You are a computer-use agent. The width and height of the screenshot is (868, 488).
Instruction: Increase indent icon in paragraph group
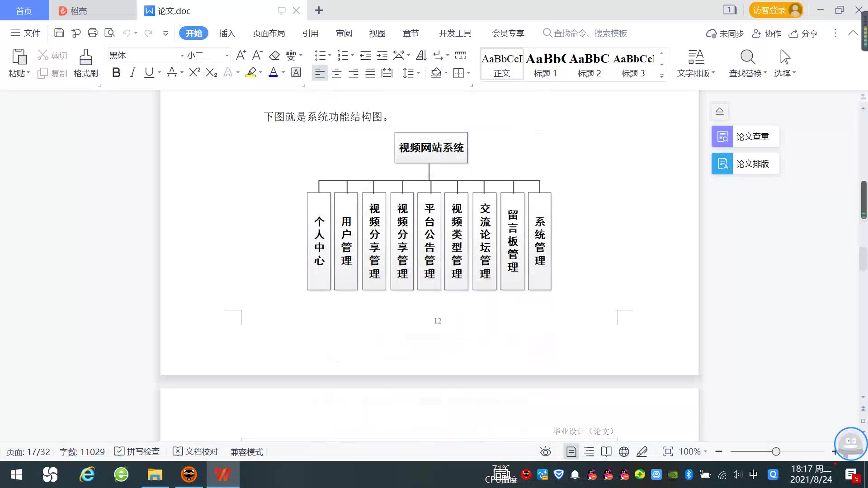tap(382, 56)
